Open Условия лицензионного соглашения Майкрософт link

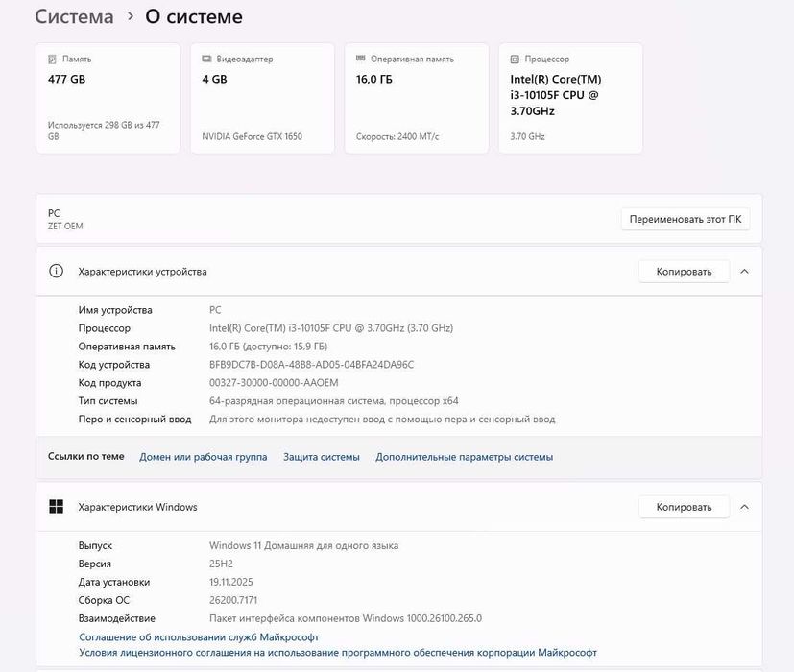coord(338,652)
